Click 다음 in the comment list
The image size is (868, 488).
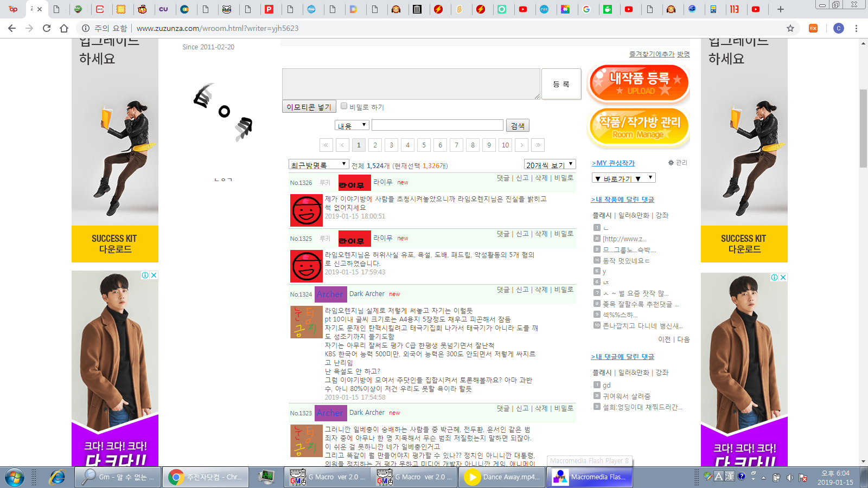683,339
